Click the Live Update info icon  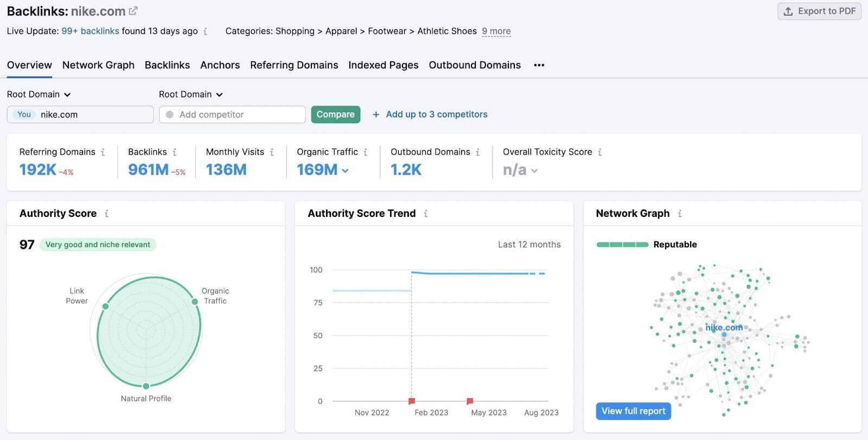click(205, 31)
